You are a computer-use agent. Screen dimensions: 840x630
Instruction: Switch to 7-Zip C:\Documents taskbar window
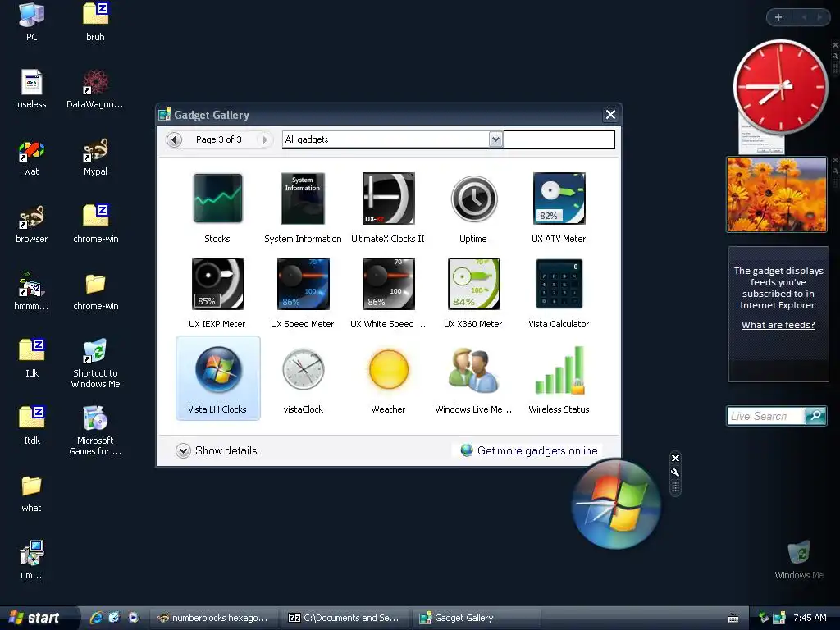[x=345, y=618]
